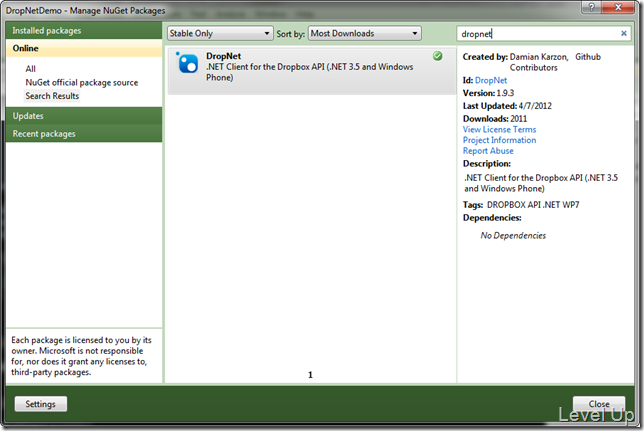Screen dimensions: 644x431
Task: Click the Last Updated: 4/7/2012 text
Action: pos(507,106)
